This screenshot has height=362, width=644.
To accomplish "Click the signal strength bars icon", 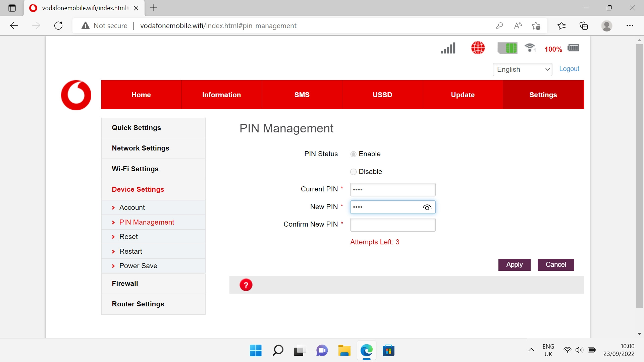I will (448, 48).
